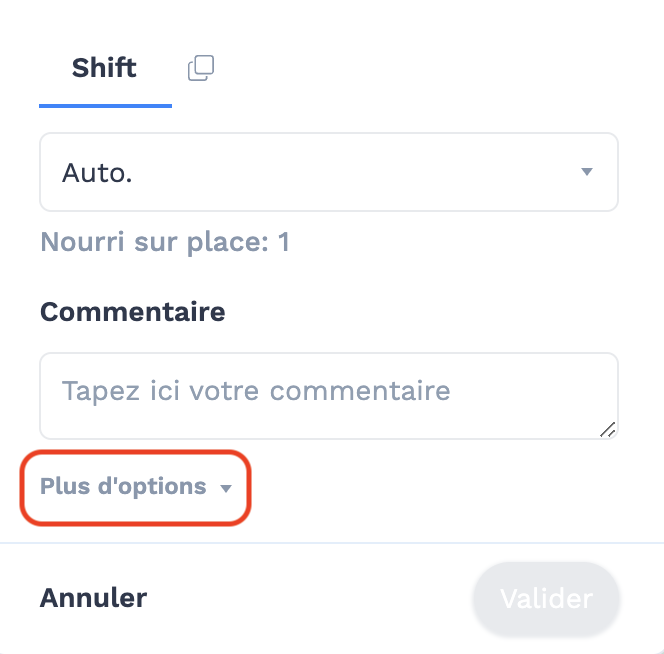Open the overlapping squares duplicate tab

click(201, 68)
